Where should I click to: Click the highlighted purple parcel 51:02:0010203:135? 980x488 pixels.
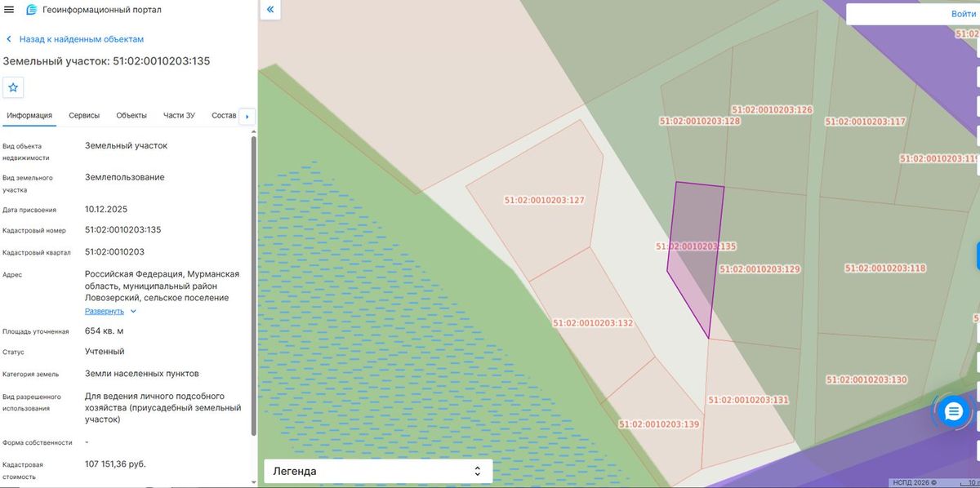click(695, 253)
